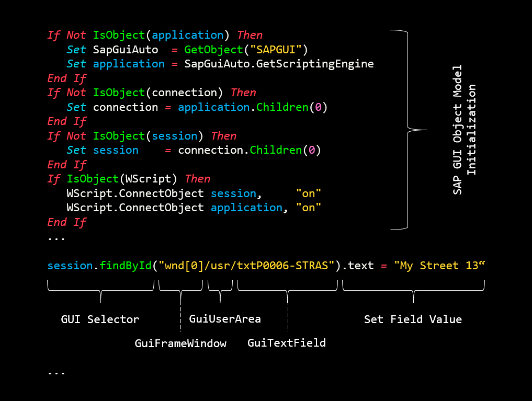This screenshot has height=401, width=532.
Task: Click 'GetObject' function name
Action: click(214, 50)
